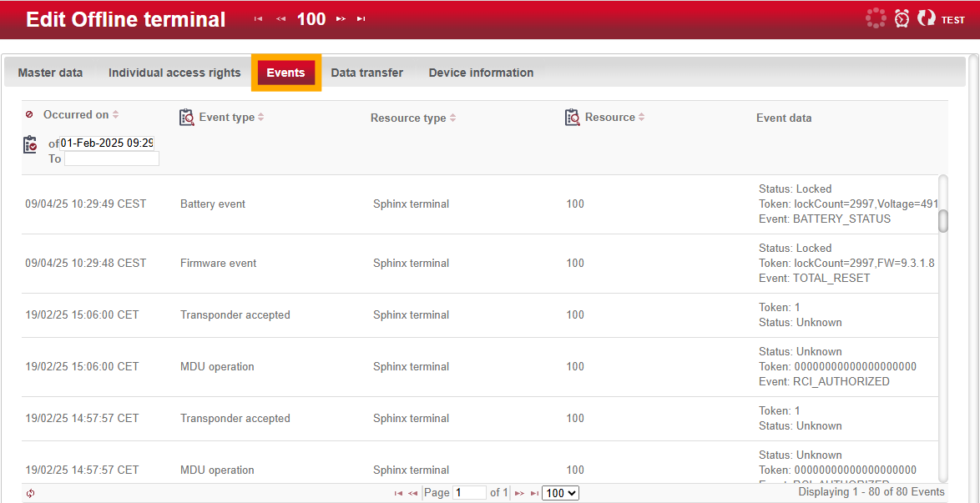980x503 pixels.
Task: Click the Resource filter icon
Action: pyautogui.click(x=573, y=118)
